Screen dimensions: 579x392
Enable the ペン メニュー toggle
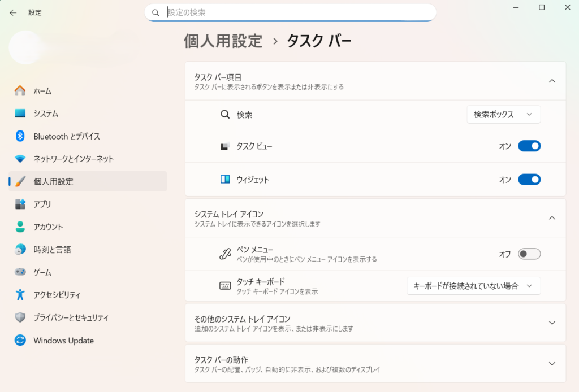[x=529, y=254]
